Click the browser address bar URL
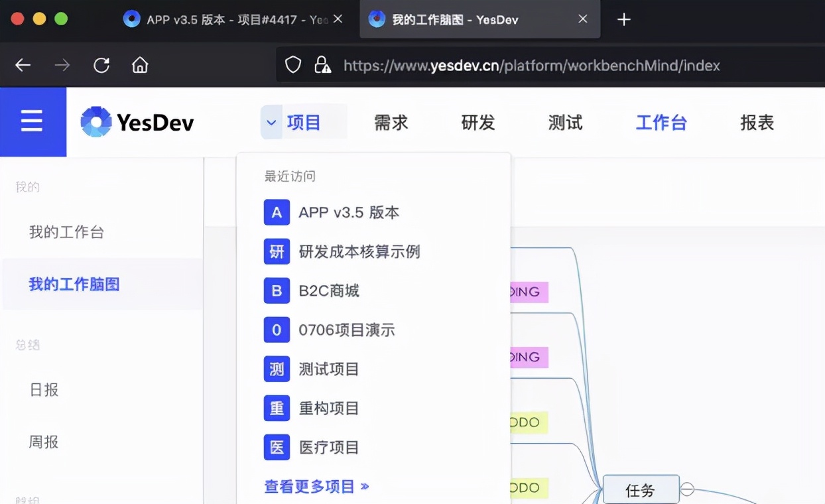The height and width of the screenshot is (504, 825). tap(531, 66)
